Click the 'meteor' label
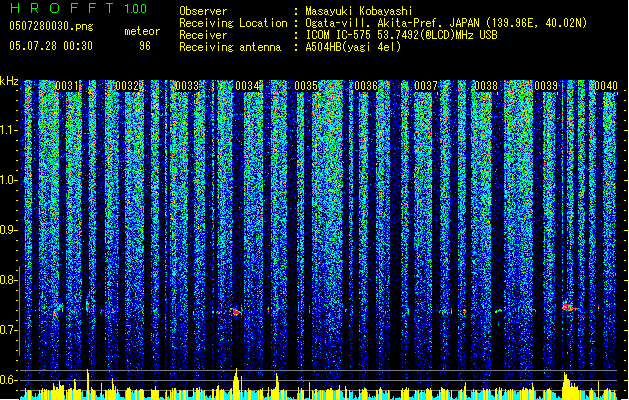Screen dimensions: 629x400 [x=142, y=31]
